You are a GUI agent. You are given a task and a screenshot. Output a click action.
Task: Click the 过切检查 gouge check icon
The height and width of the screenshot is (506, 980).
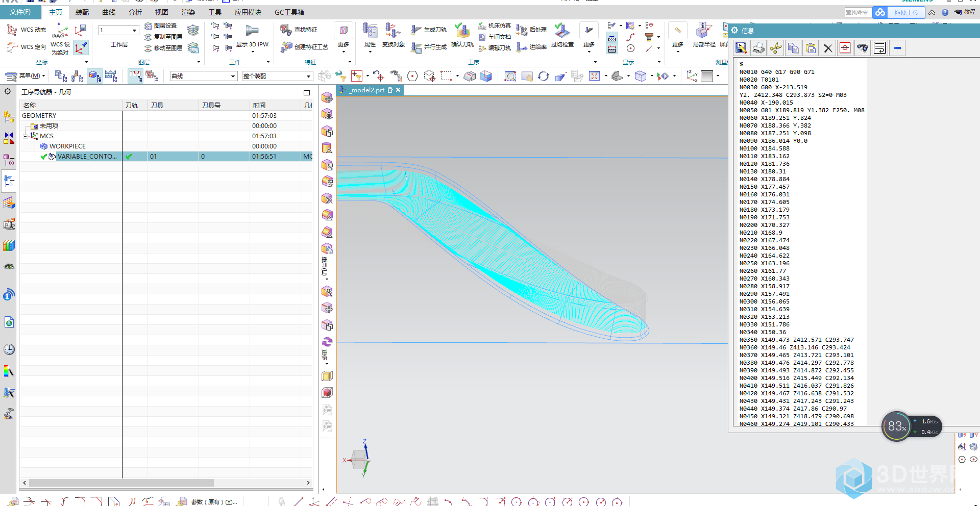point(562,31)
